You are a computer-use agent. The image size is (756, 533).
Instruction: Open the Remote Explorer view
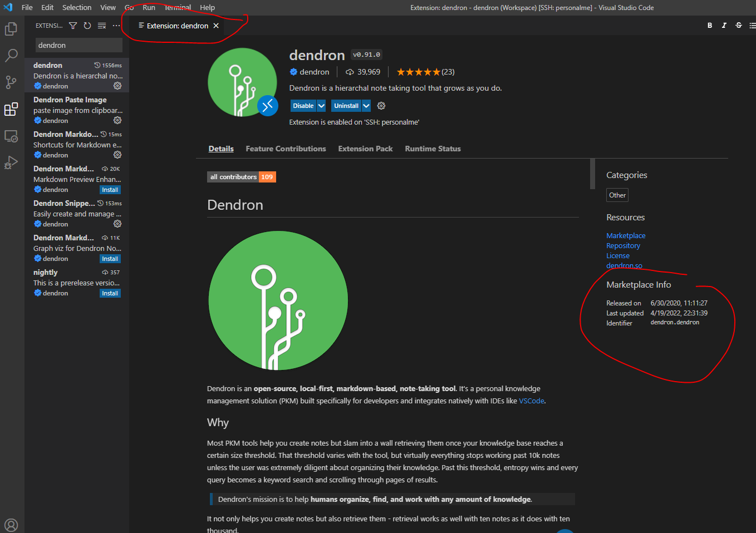tap(11, 136)
